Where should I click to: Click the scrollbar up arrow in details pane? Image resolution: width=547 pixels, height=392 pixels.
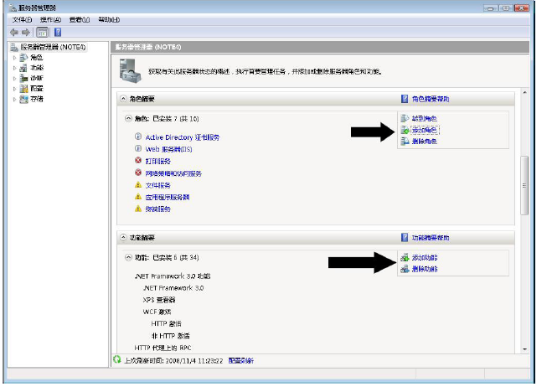(x=524, y=93)
